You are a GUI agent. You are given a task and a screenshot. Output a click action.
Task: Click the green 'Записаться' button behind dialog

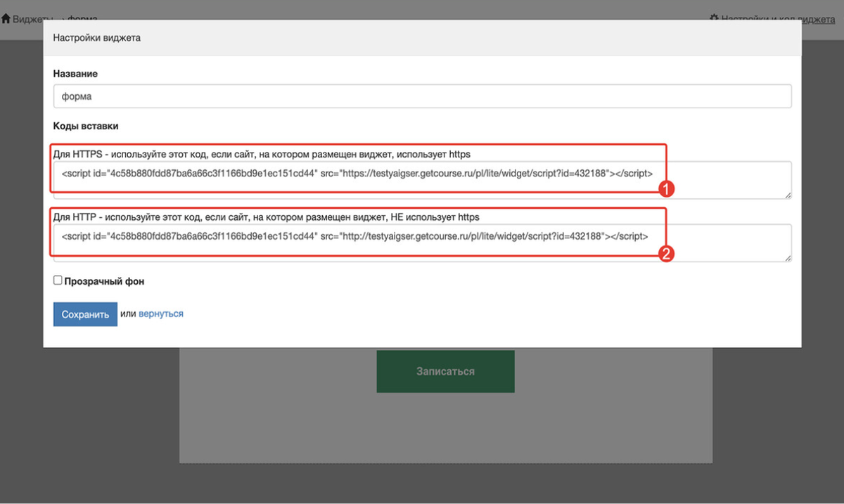[x=445, y=371]
